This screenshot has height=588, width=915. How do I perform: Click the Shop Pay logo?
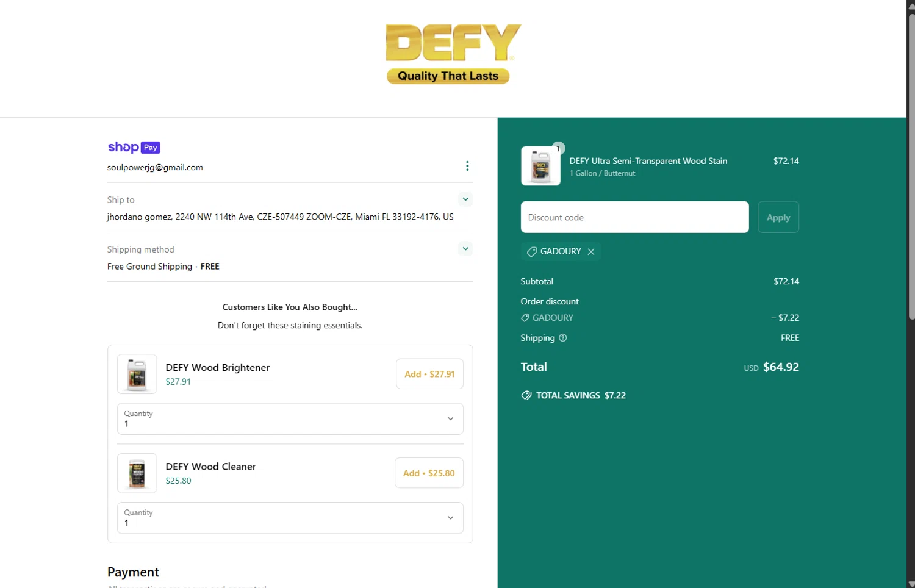(x=134, y=147)
